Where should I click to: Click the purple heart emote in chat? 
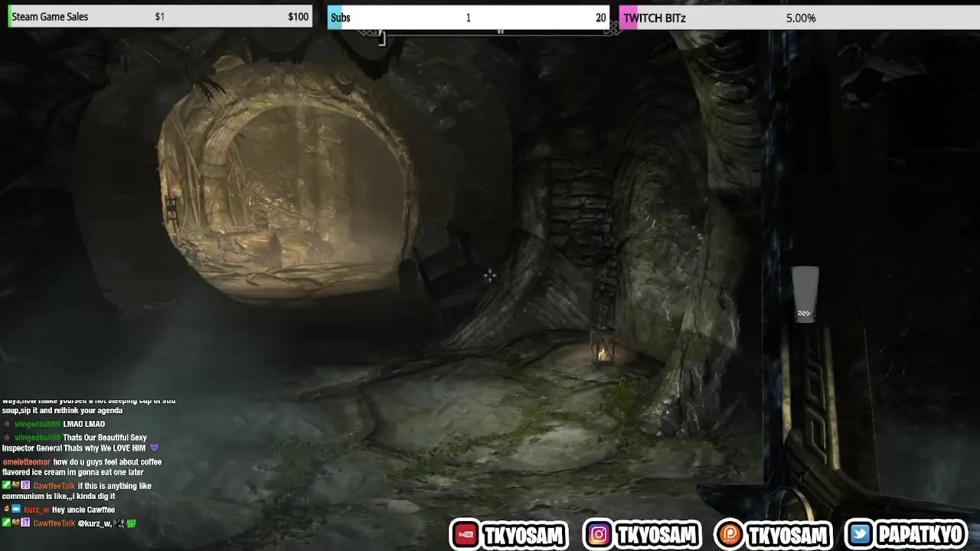[154, 448]
